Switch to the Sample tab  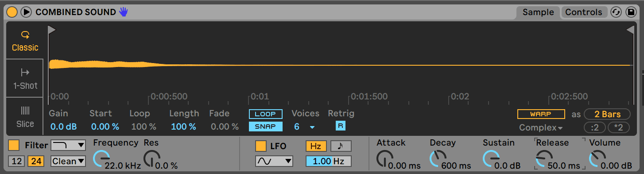point(538,12)
